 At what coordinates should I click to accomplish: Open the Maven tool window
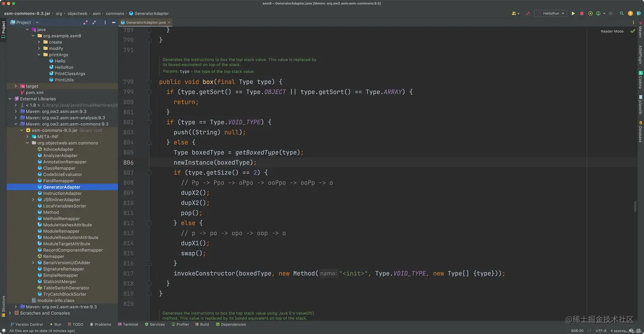[640, 29]
